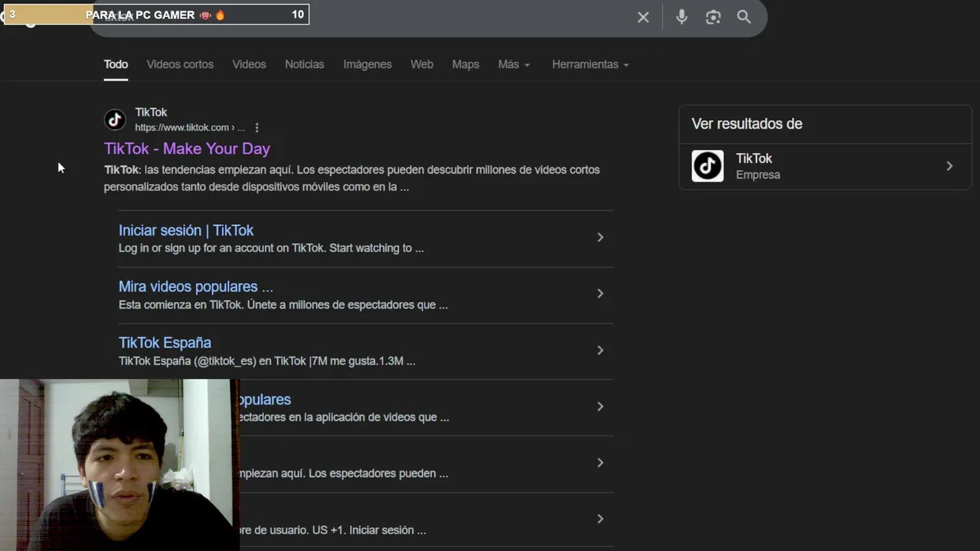This screenshot has width=980, height=551.
Task: Open the Imágenes tab
Action: click(x=367, y=64)
